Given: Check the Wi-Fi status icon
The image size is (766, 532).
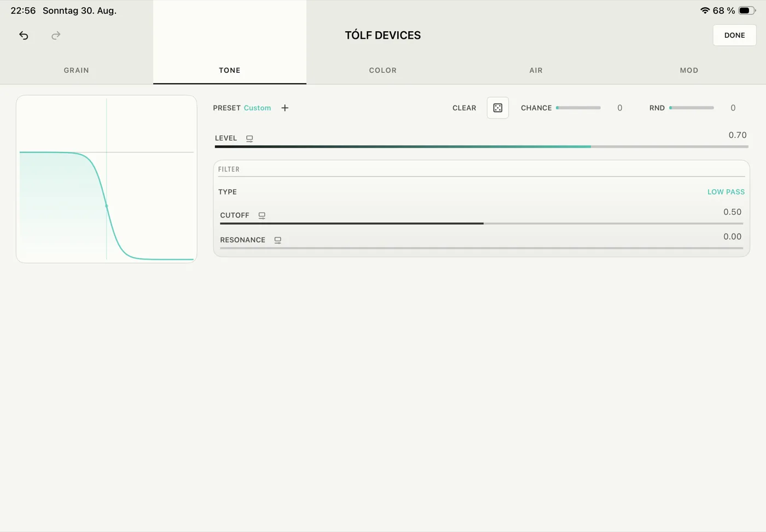Looking at the screenshot, I should coord(705,10).
